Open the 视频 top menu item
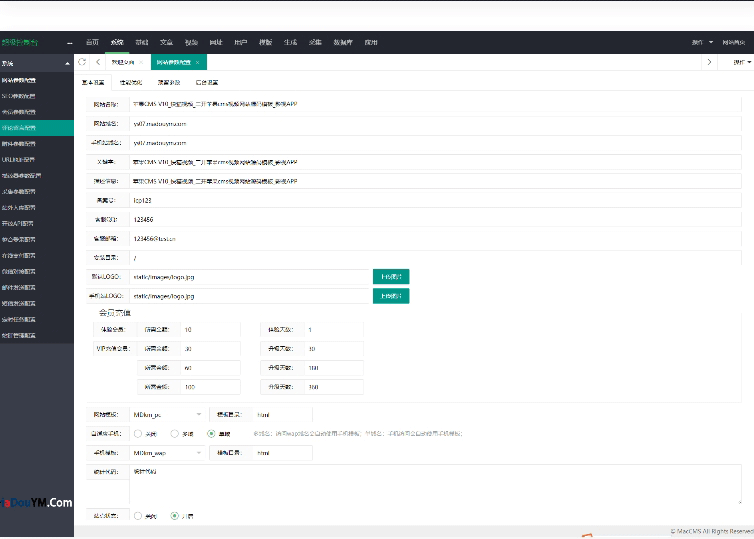Screen dimensions: 754x539 click(191, 42)
